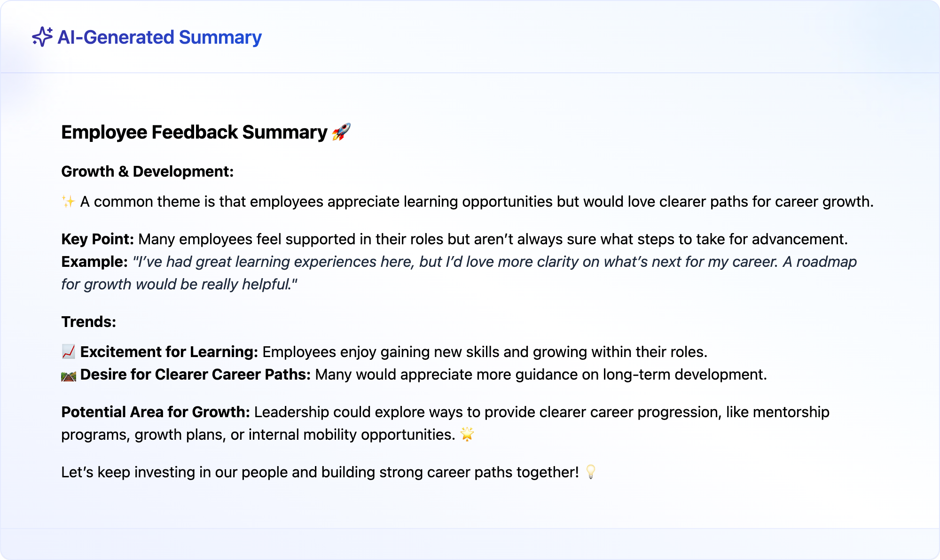Image resolution: width=940 pixels, height=560 pixels.
Task: Click the italic employee quote text
Action: point(459,273)
